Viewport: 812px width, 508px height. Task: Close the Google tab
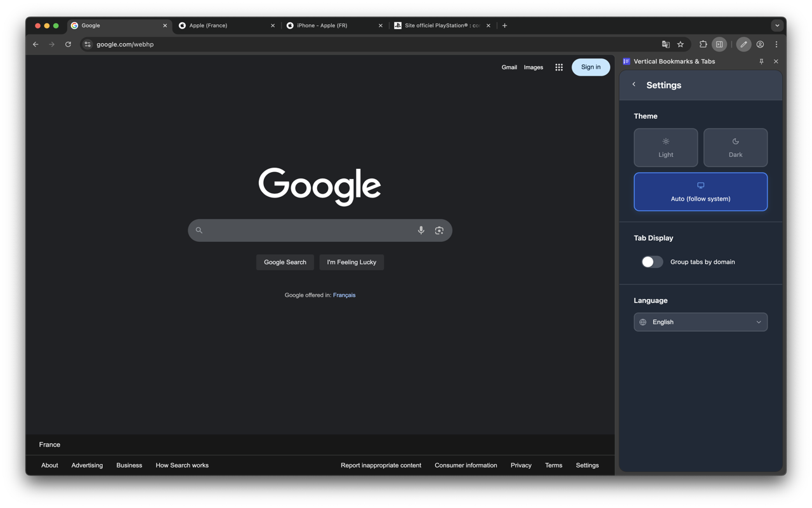click(x=165, y=25)
